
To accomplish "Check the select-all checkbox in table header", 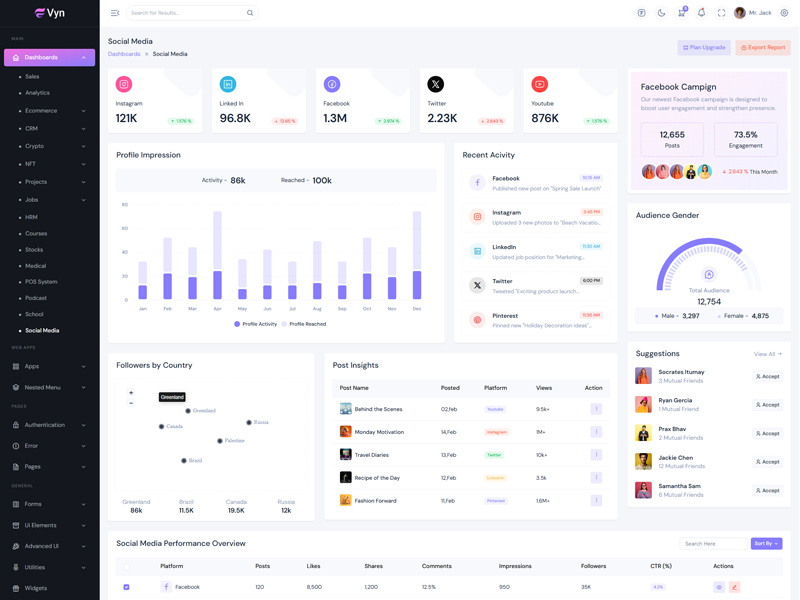I will 126,566.
